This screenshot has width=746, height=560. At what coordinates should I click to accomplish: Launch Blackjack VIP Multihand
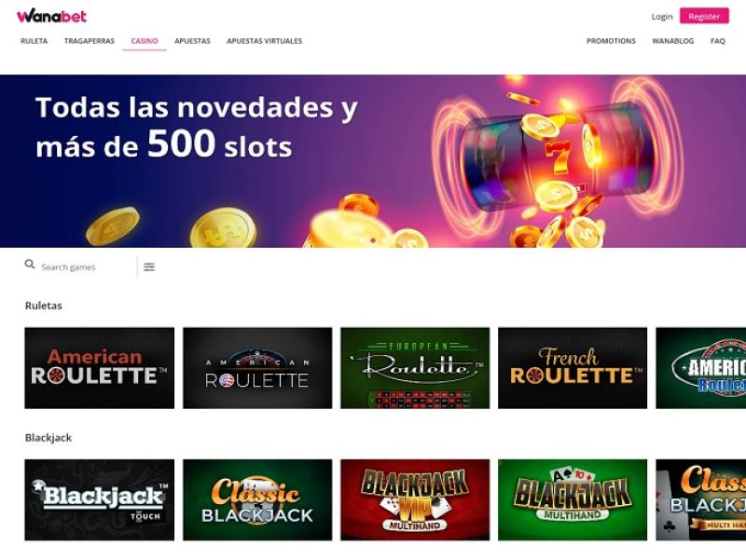click(415, 499)
